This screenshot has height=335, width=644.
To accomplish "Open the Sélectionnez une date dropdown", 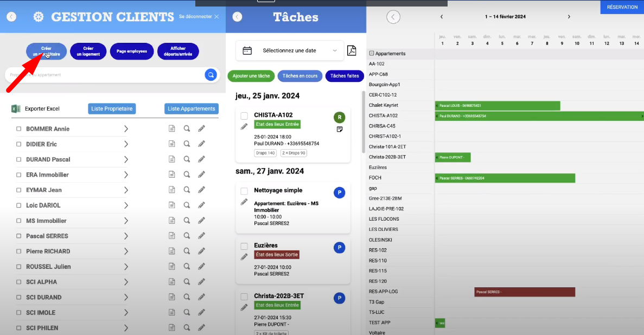I will (290, 50).
